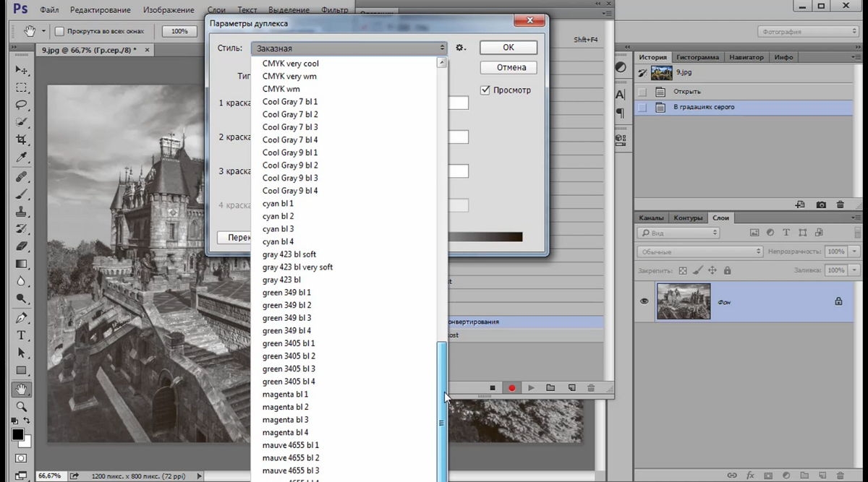Select the Blur tool
868x482 pixels.
[22, 281]
